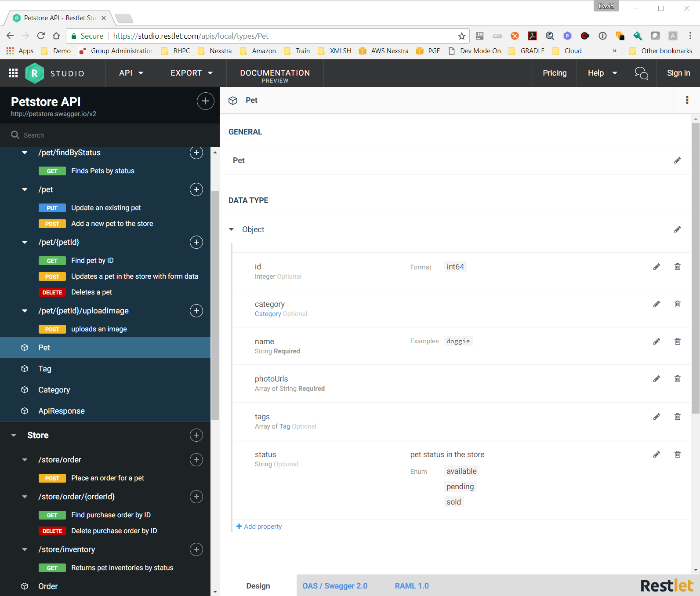Add new item next to Petstore API title
The height and width of the screenshot is (596, 700).
(x=205, y=101)
